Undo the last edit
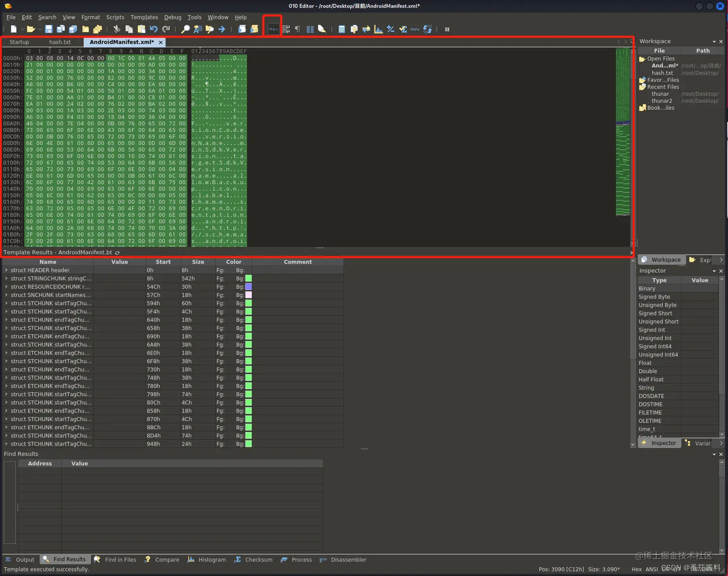This screenshot has height=576, width=728. tap(154, 29)
